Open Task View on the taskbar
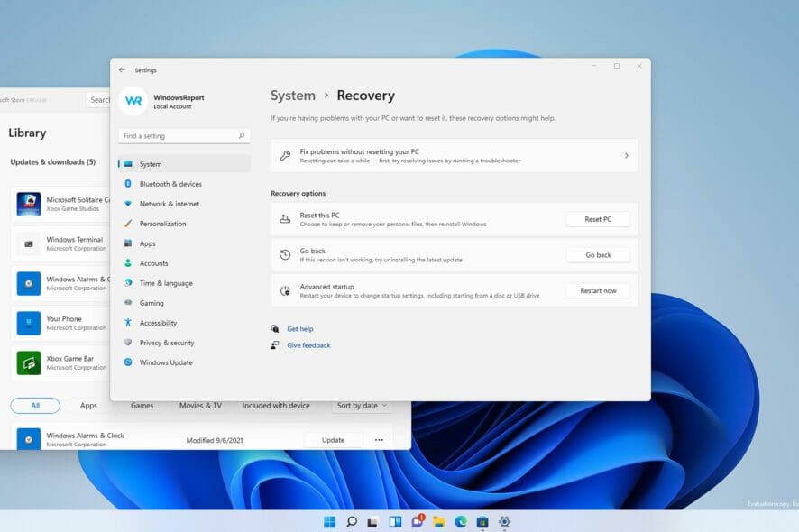 click(373, 522)
